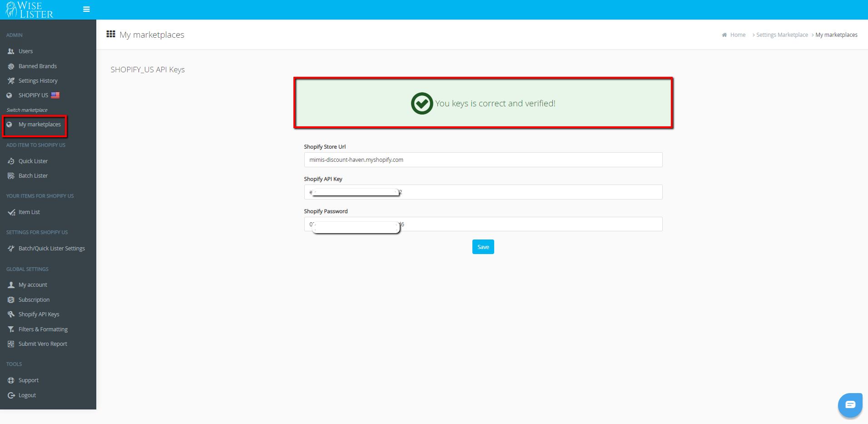Click the Submit Vero Report icon
The width and height of the screenshot is (868, 424).
tap(11, 344)
